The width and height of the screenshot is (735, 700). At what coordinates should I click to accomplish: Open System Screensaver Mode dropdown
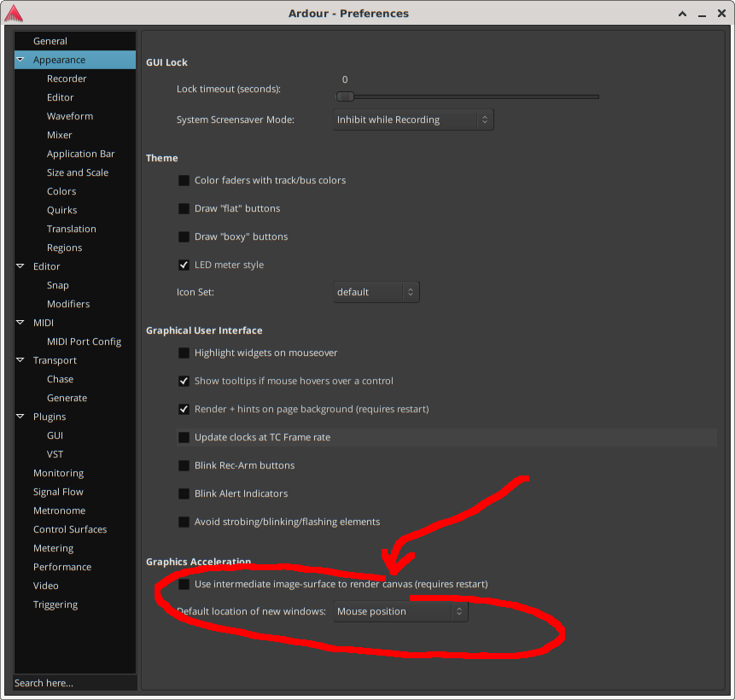click(x=413, y=120)
